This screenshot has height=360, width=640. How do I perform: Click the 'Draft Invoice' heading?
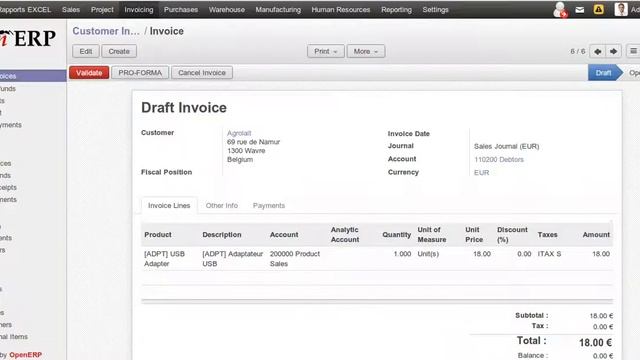click(184, 108)
